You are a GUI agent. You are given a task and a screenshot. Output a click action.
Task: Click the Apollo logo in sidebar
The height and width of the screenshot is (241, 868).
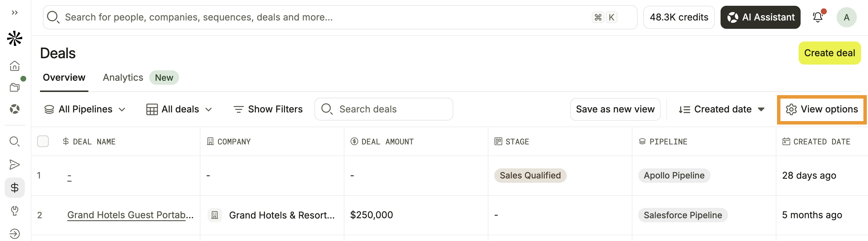point(14,38)
